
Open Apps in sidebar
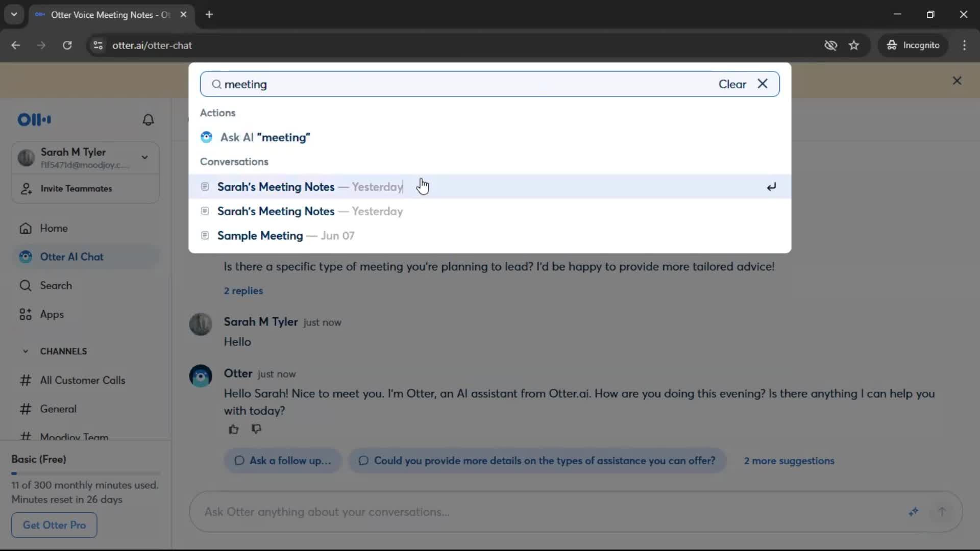[x=85, y=314]
